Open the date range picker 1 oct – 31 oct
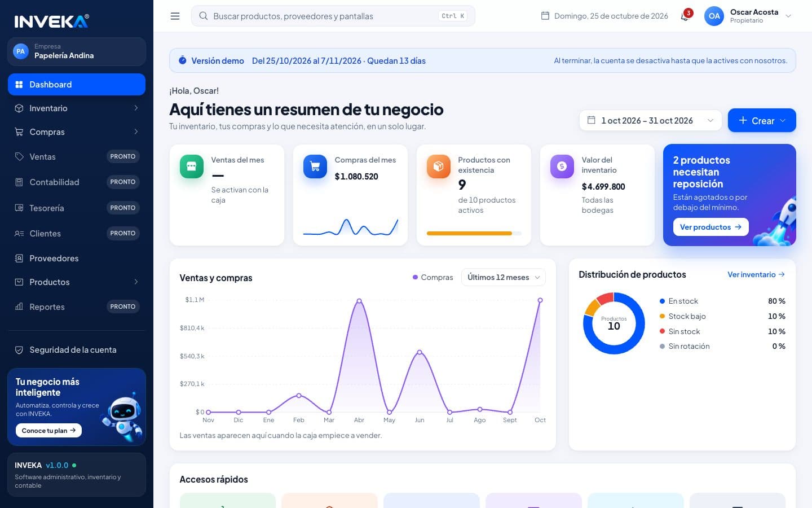This screenshot has width=812, height=508. 650,120
